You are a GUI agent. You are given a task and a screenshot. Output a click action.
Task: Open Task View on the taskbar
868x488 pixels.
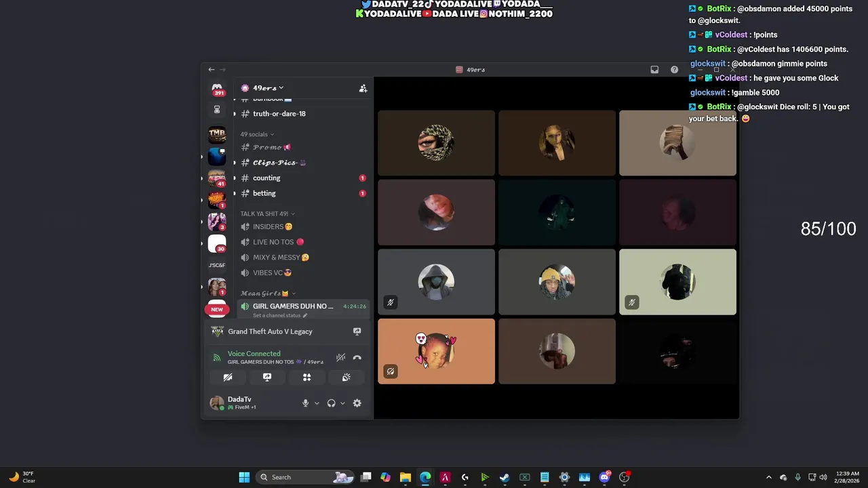366,477
